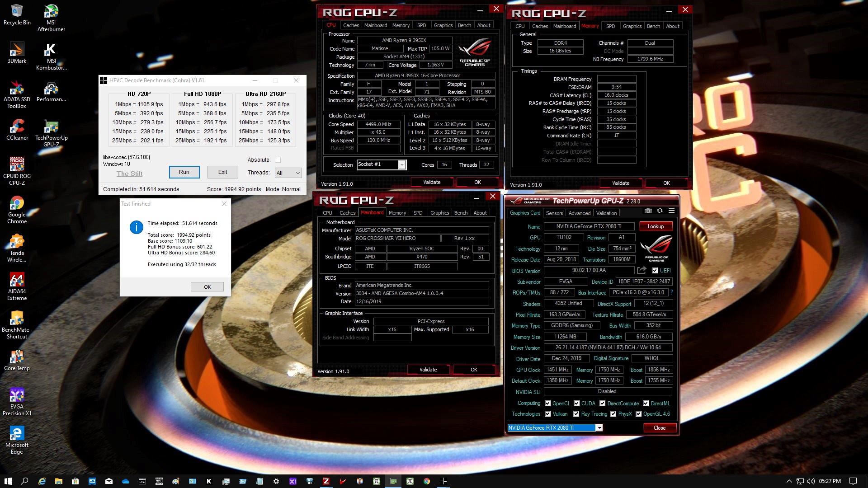
Task: Click OK in CPU-Z Mainboard window
Action: tap(474, 370)
